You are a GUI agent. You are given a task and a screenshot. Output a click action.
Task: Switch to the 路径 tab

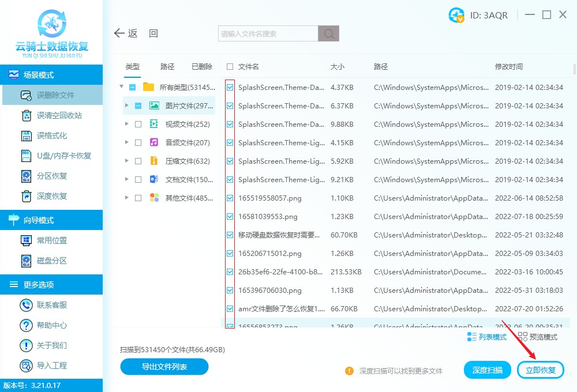pos(167,66)
